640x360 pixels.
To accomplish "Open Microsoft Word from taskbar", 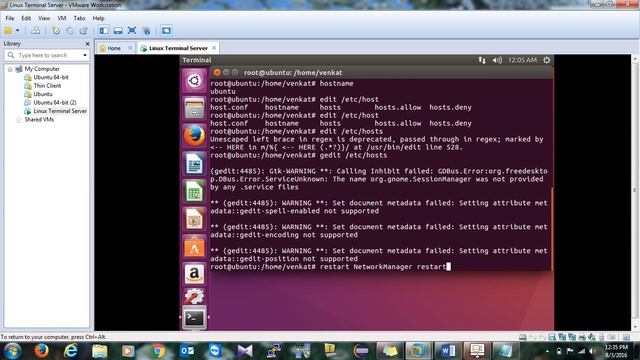I will tap(448, 351).
